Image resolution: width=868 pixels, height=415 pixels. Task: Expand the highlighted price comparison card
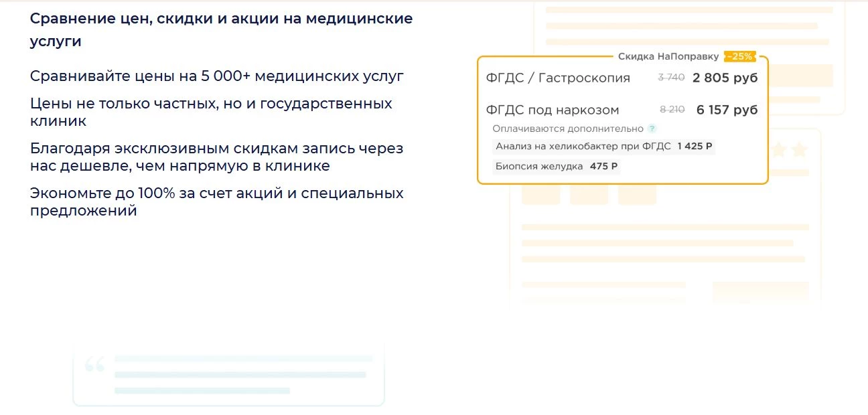point(622,119)
